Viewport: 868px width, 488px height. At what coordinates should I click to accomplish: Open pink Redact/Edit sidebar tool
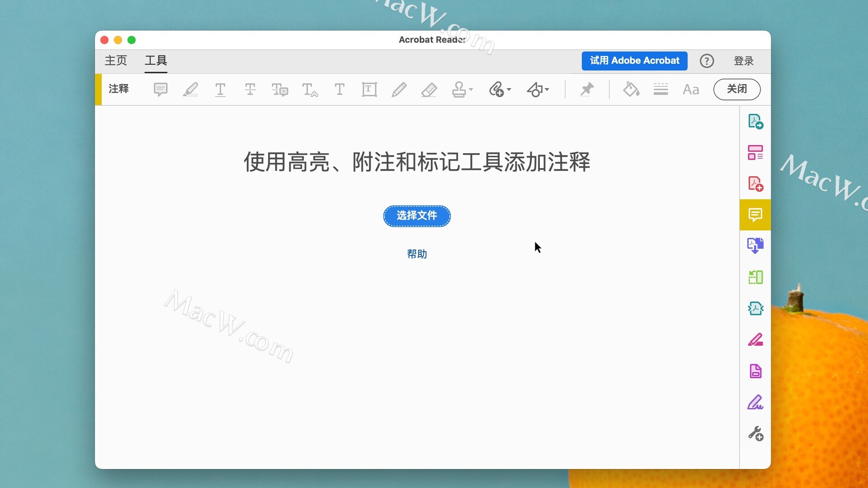755,340
